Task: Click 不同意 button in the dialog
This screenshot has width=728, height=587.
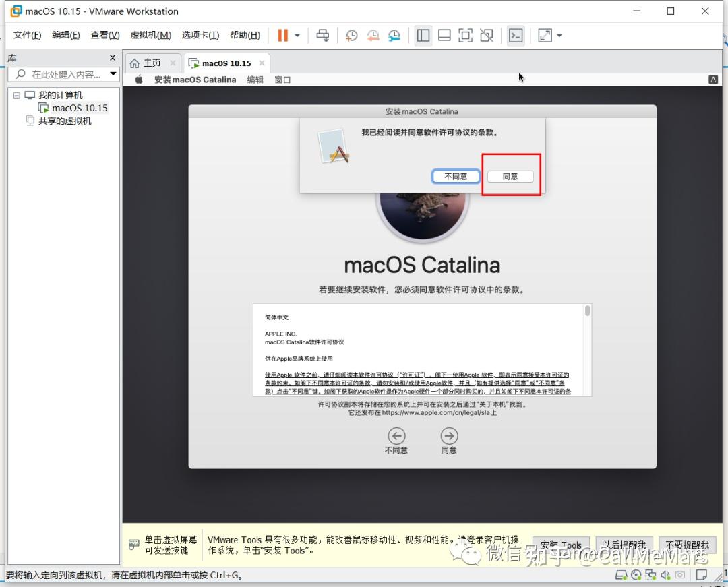Action: [456, 177]
